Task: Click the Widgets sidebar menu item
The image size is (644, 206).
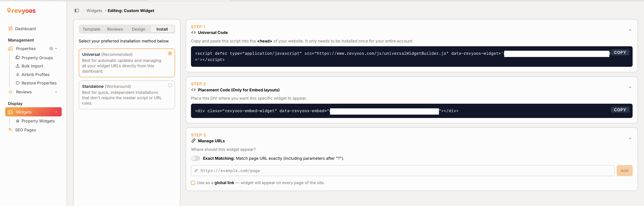Action: tap(34, 112)
